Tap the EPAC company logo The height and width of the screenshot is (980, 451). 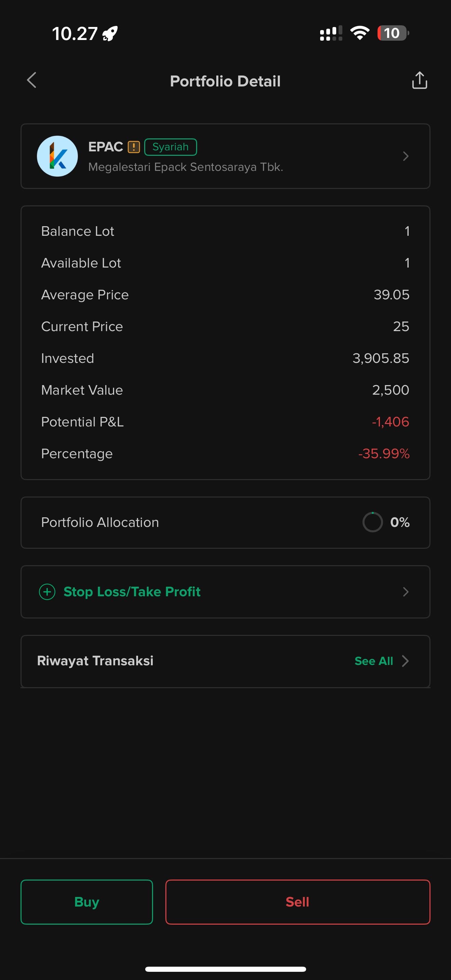(x=57, y=156)
